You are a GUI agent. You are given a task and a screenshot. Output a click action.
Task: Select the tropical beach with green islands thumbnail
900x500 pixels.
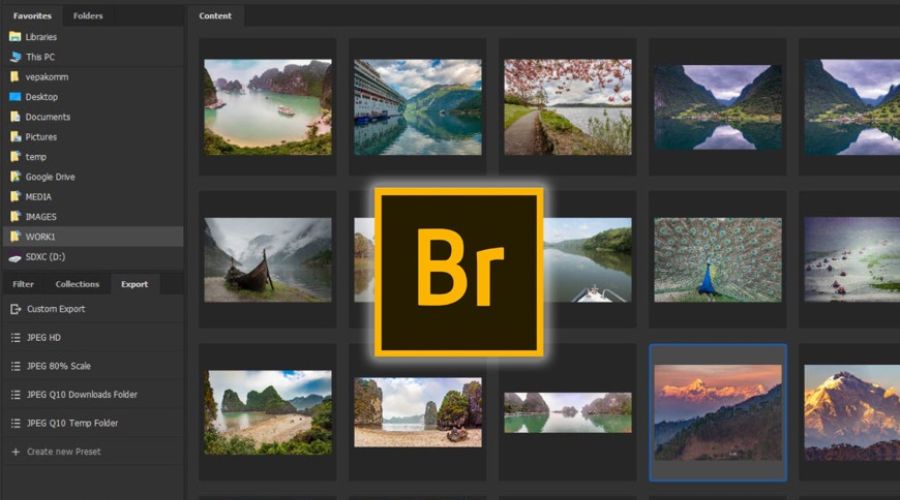[267, 413]
